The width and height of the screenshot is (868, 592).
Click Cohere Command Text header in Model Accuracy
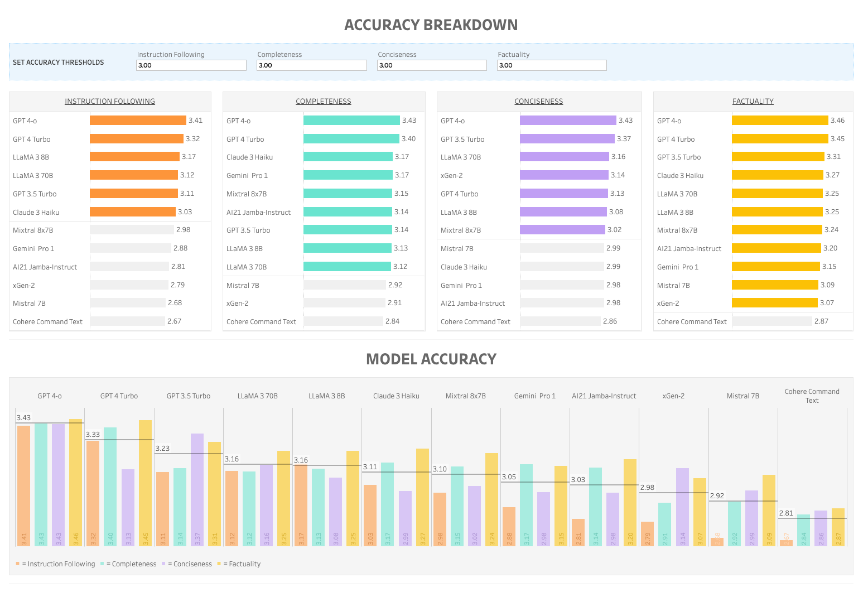pos(812,396)
